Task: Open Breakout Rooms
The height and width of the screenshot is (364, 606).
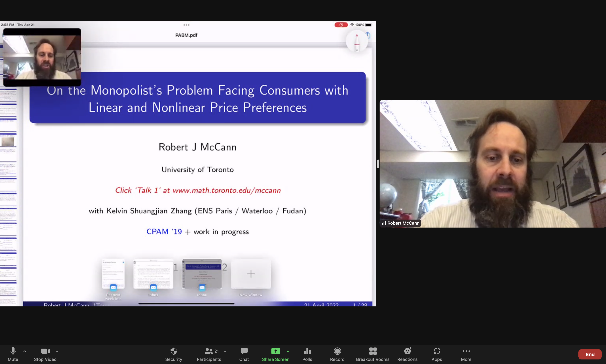Action: click(x=372, y=354)
